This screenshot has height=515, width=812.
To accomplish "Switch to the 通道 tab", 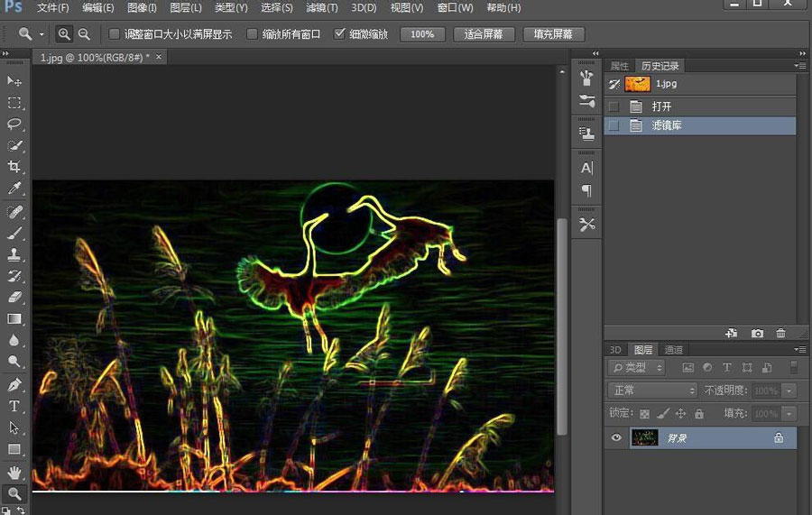I will (x=673, y=349).
